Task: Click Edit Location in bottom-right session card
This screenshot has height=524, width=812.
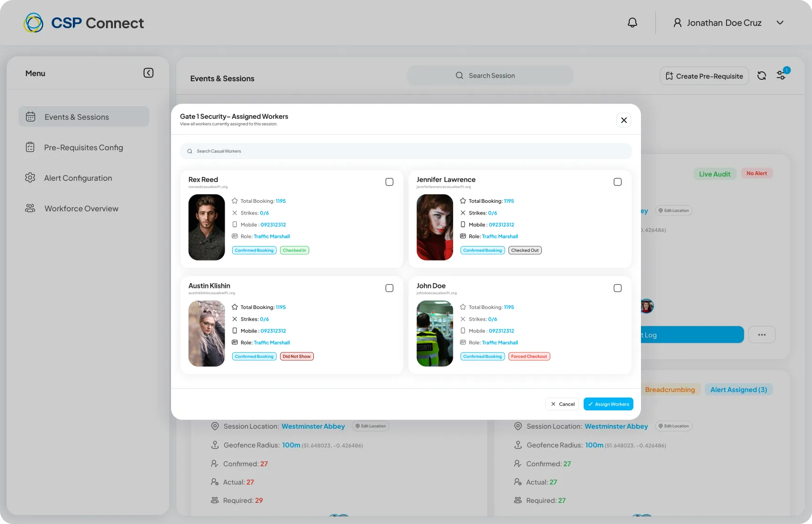Action: tap(673, 426)
